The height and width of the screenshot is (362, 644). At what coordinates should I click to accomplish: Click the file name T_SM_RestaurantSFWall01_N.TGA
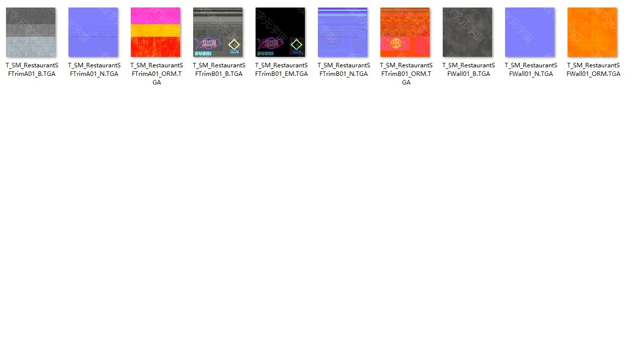click(531, 69)
